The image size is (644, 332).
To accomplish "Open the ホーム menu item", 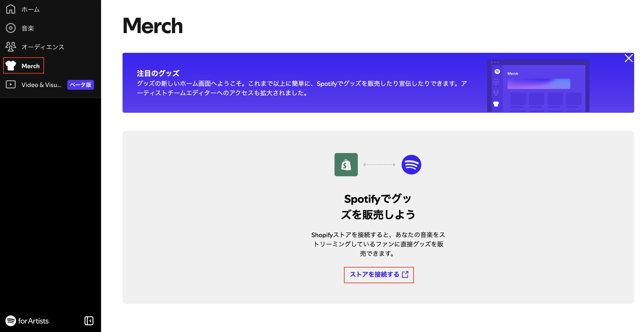I will [x=30, y=9].
